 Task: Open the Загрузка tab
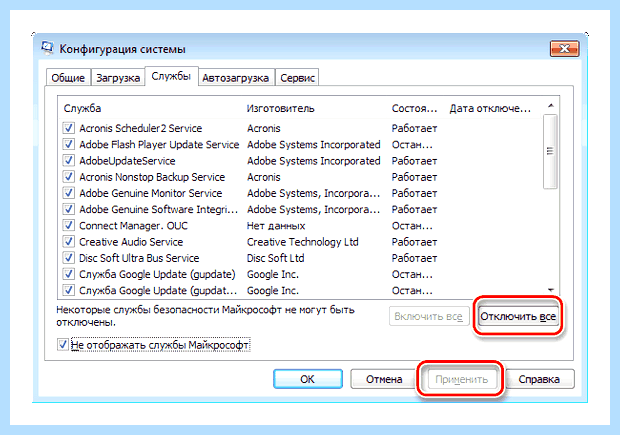point(118,78)
